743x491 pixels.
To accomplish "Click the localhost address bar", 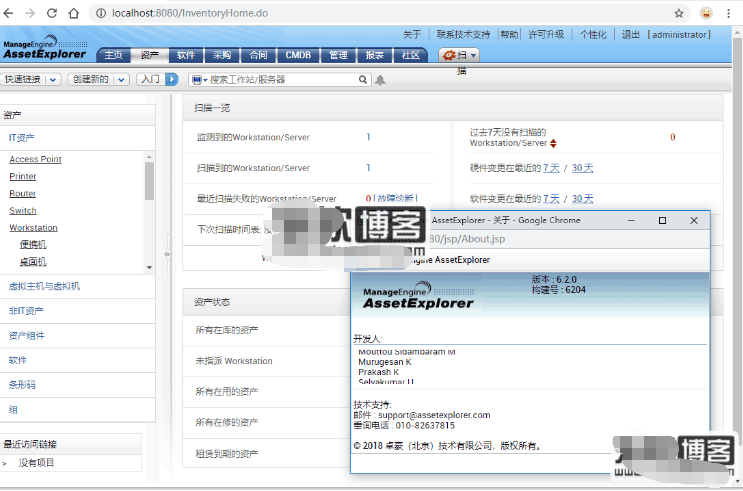I will (389, 13).
